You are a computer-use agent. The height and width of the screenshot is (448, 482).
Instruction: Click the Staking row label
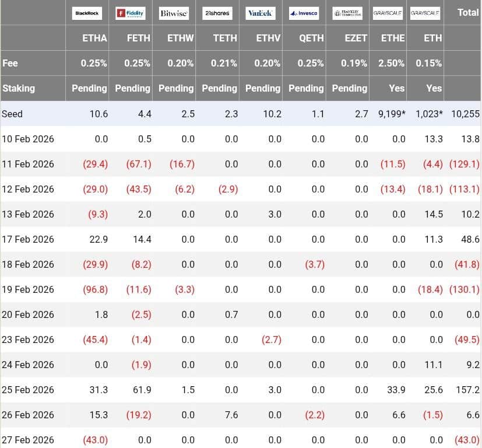[19, 88]
